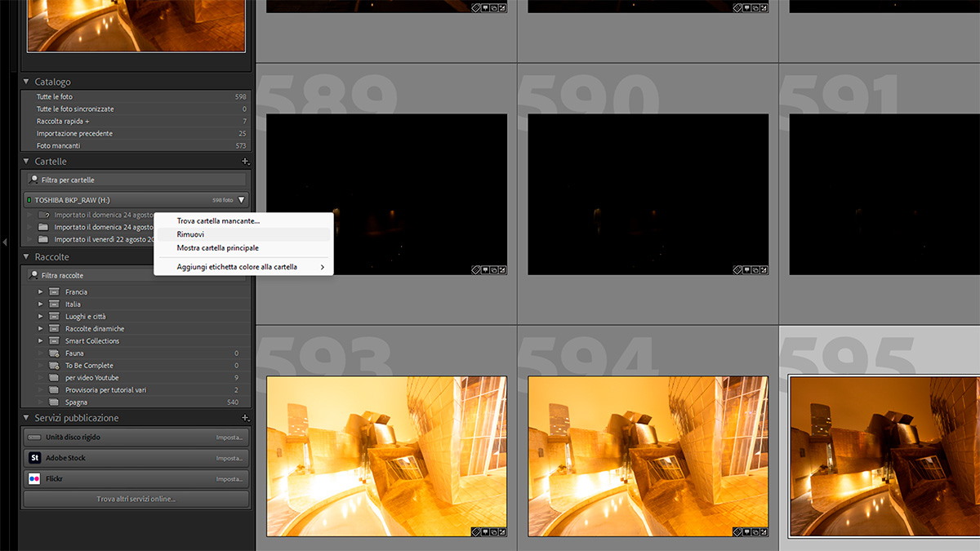The height and width of the screenshot is (551, 980).
Task: Click the green status LED on TOSHIBA volume
Action: (x=29, y=200)
